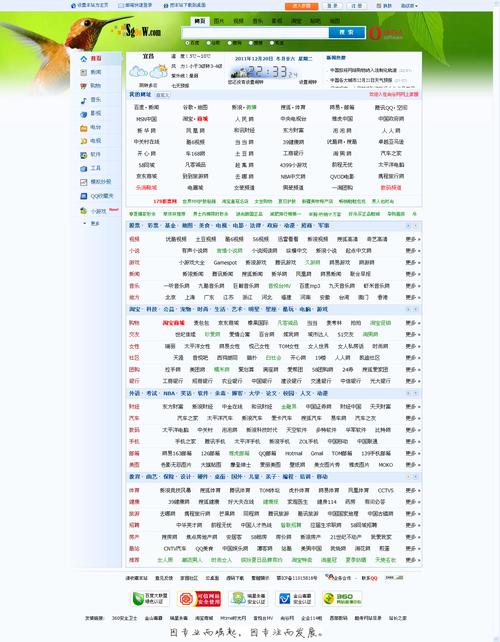Open the 谷歌·地图 link
This screenshot has height=642, width=500.
195,107
